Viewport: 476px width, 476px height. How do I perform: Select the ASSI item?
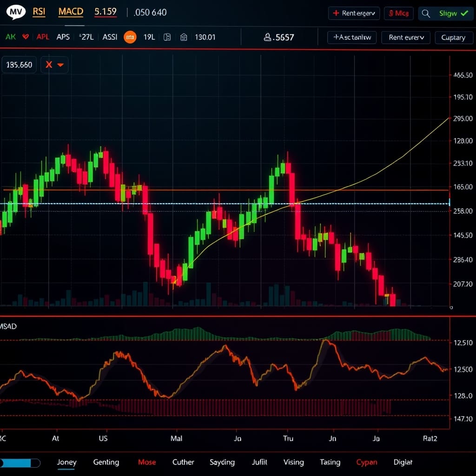pyautogui.click(x=110, y=37)
